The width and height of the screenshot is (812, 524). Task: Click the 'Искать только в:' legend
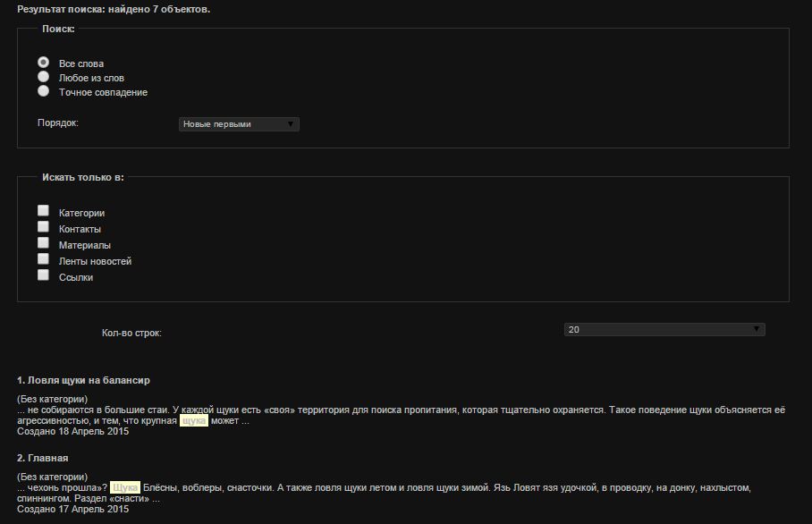(x=83, y=177)
